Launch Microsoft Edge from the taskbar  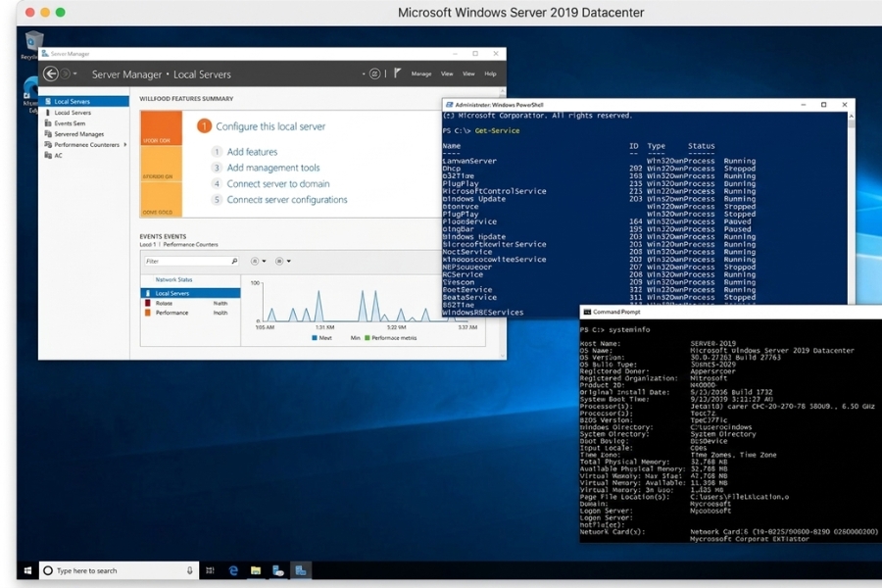pyautogui.click(x=233, y=570)
